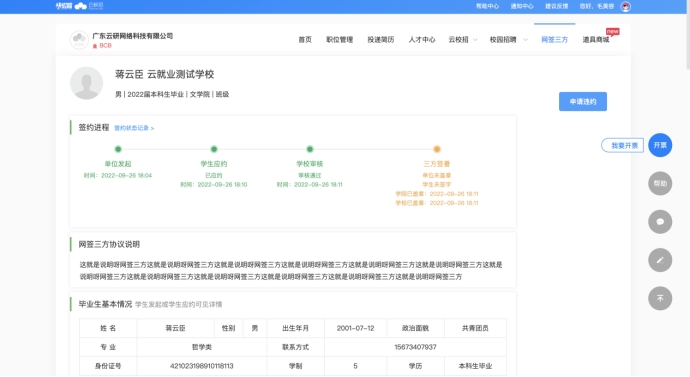Click the pencil edit floating icon

(660, 260)
